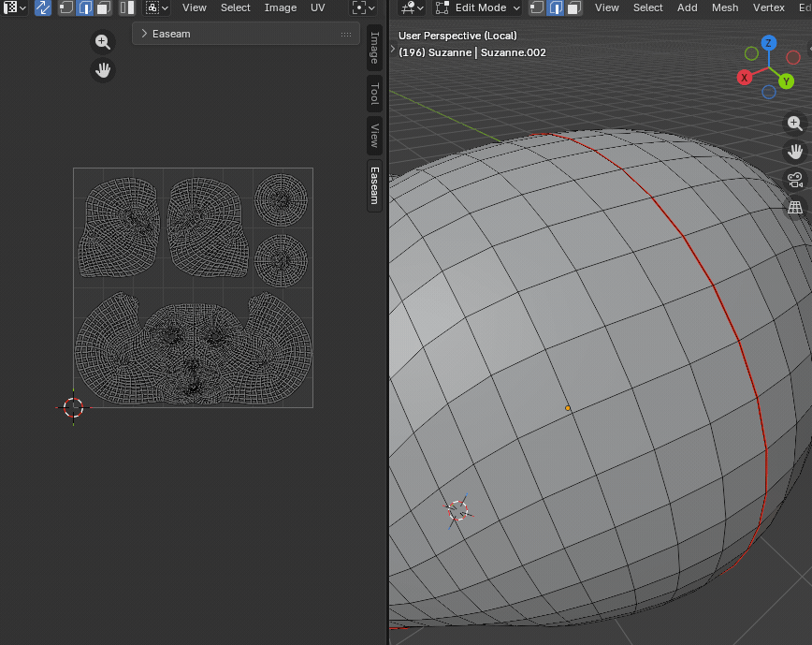The image size is (812, 645).
Task: Switch to the Tool sidebar tab
Action: (x=375, y=94)
